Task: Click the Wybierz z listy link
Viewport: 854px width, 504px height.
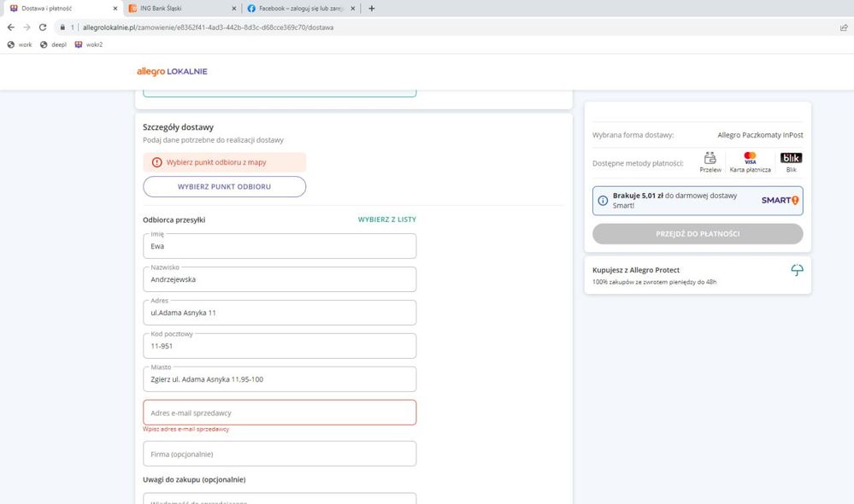Action: 386,220
